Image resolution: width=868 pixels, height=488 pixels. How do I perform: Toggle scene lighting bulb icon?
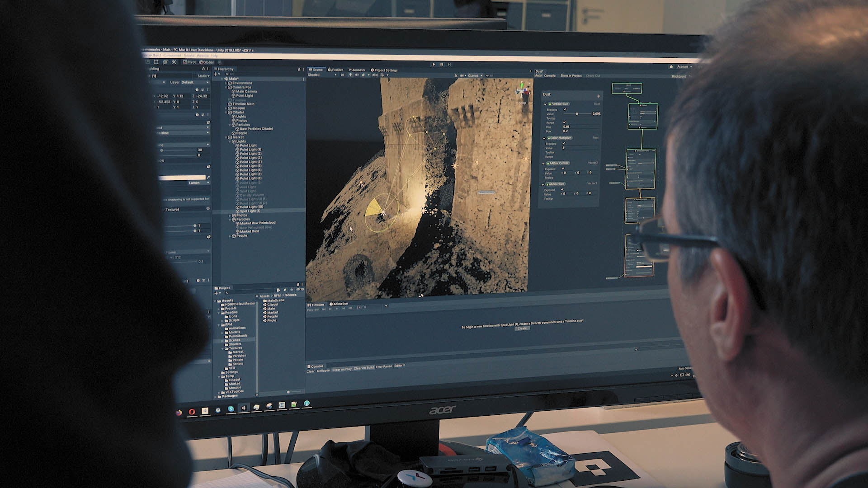(350, 75)
